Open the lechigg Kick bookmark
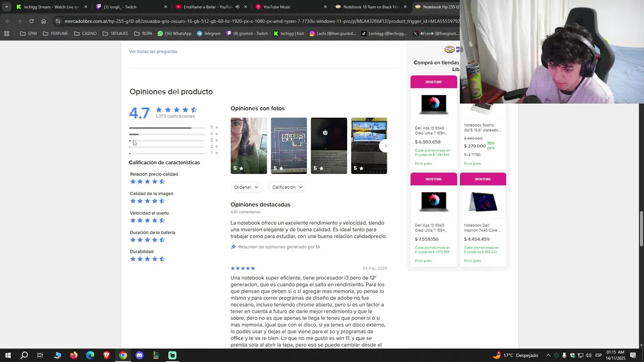The image size is (644, 362). click(289, 34)
